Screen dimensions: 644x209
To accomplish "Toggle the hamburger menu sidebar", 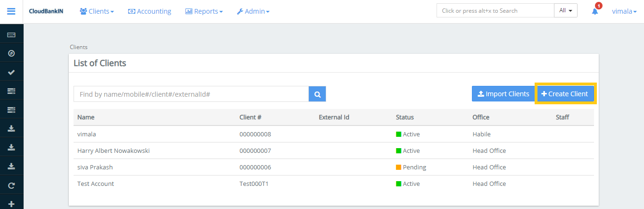I will tap(11, 11).
